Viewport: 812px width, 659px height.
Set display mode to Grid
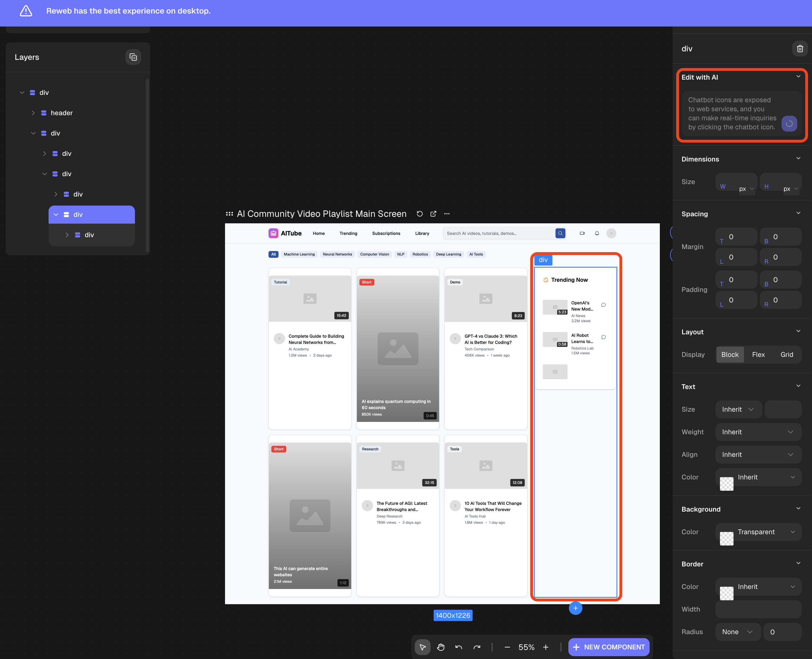tap(787, 354)
